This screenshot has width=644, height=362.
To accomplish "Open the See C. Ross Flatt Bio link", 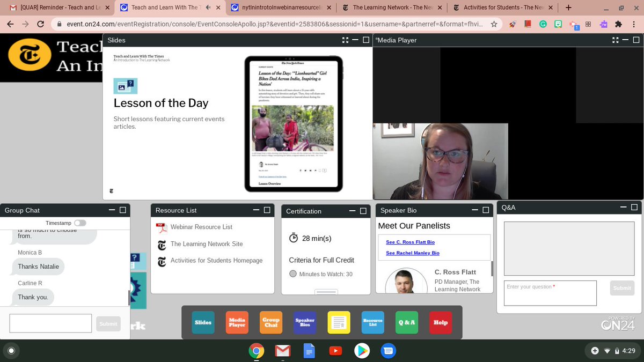I will tap(410, 242).
